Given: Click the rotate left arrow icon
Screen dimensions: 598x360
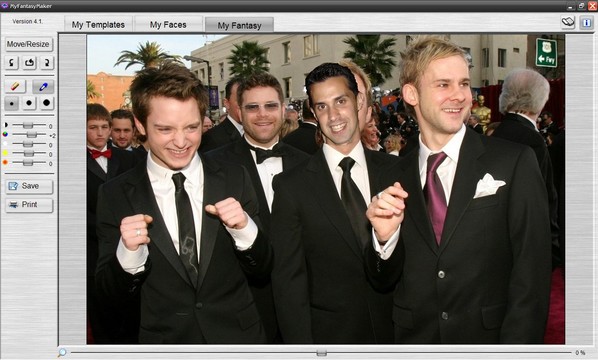Looking at the screenshot, I should click(x=11, y=63).
